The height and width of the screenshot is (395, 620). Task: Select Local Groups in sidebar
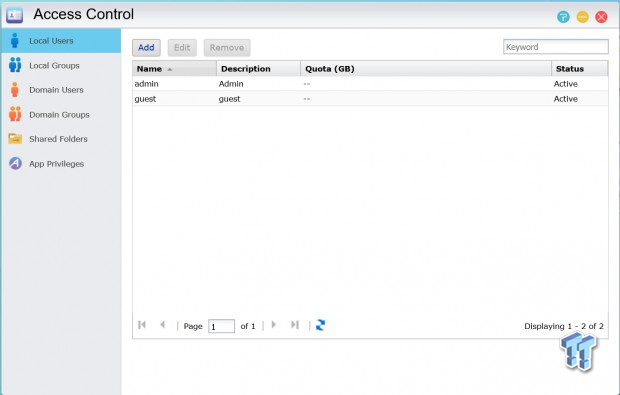click(x=61, y=66)
